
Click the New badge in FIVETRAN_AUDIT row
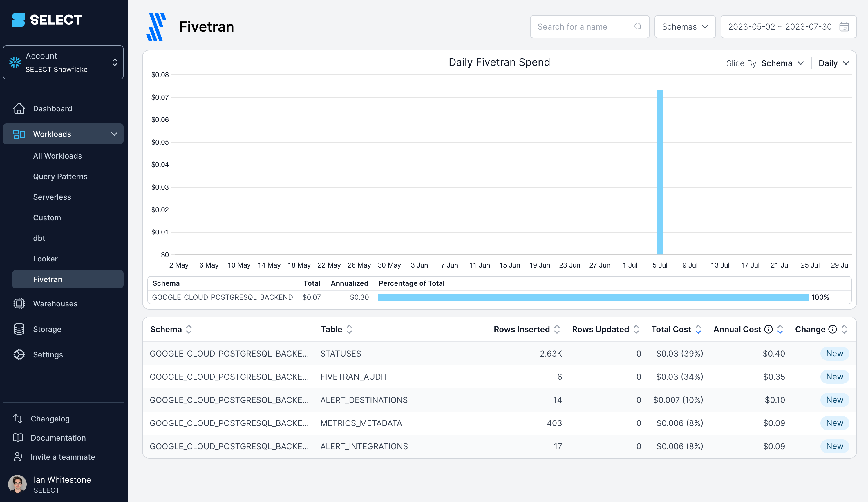point(835,377)
